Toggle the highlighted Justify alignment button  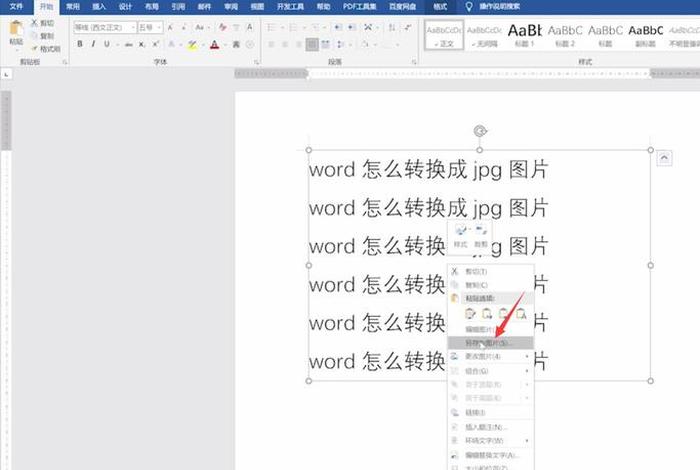click(x=312, y=44)
